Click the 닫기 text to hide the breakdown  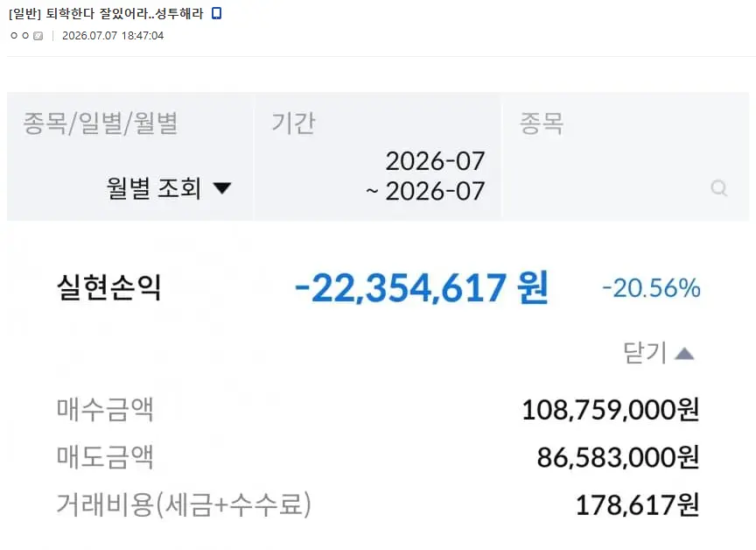point(645,353)
